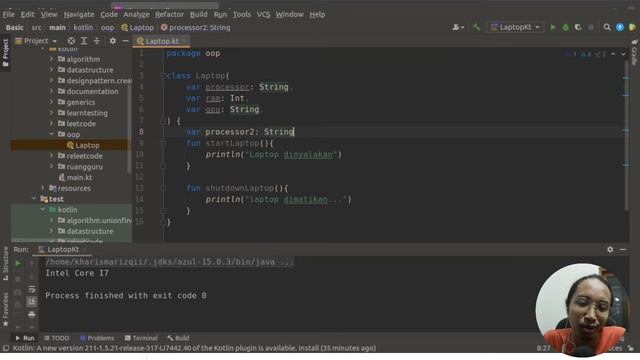Open the VCS menu
The width and height of the screenshot is (640, 360).
click(x=263, y=14)
